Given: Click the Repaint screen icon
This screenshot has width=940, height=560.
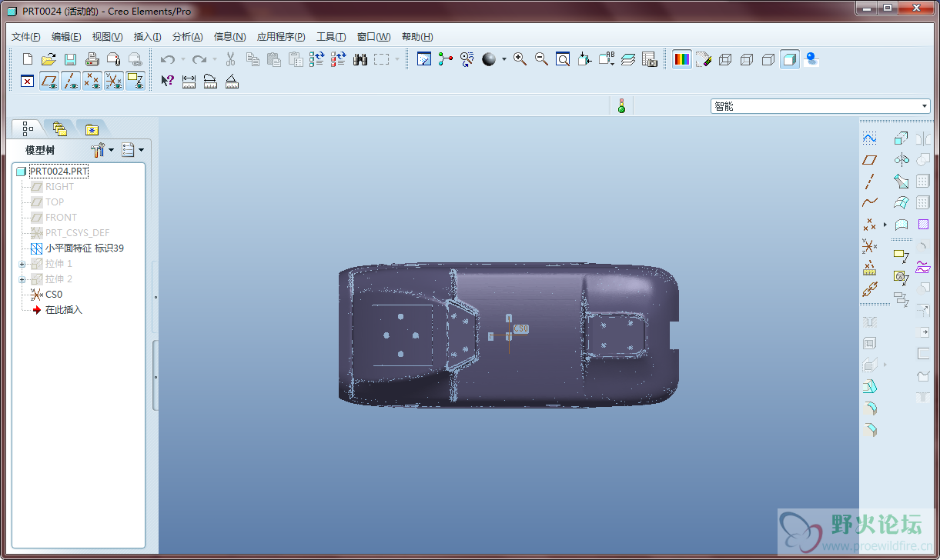Looking at the screenshot, I should [x=423, y=59].
